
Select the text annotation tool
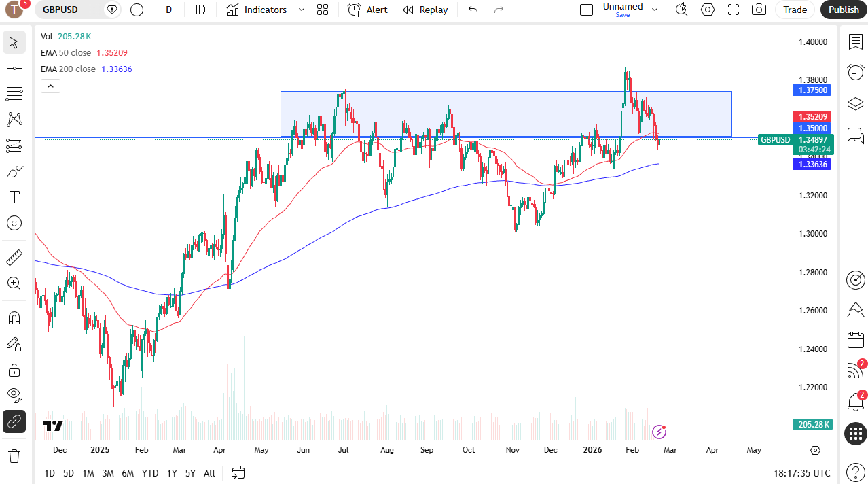coord(14,197)
